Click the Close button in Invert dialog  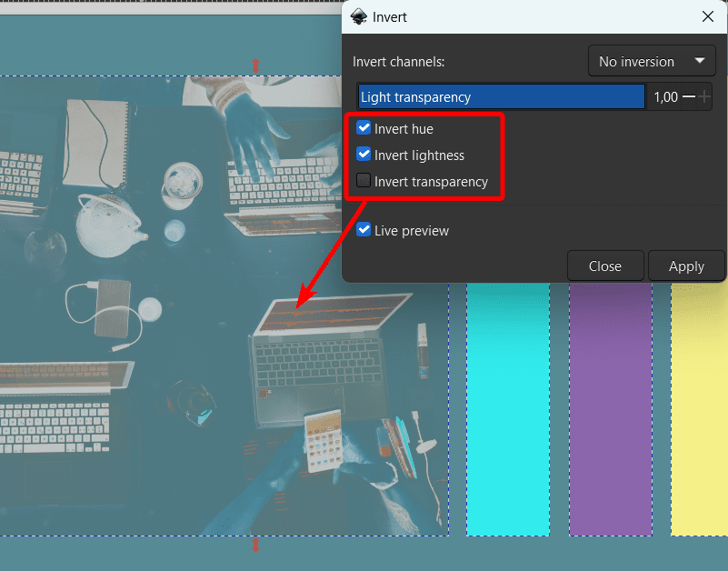click(x=605, y=266)
